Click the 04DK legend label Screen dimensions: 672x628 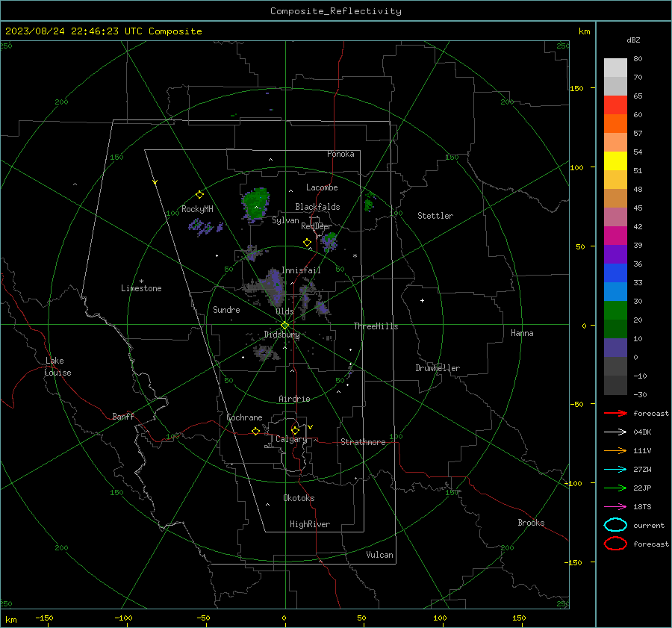coord(642,432)
